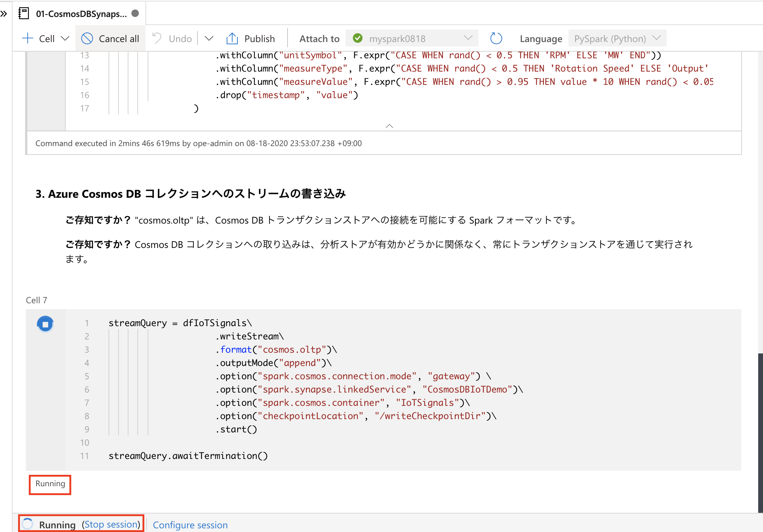Screen dimensions: 763x532
Task: Expand the Undo options chevron
Action: (x=209, y=38)
